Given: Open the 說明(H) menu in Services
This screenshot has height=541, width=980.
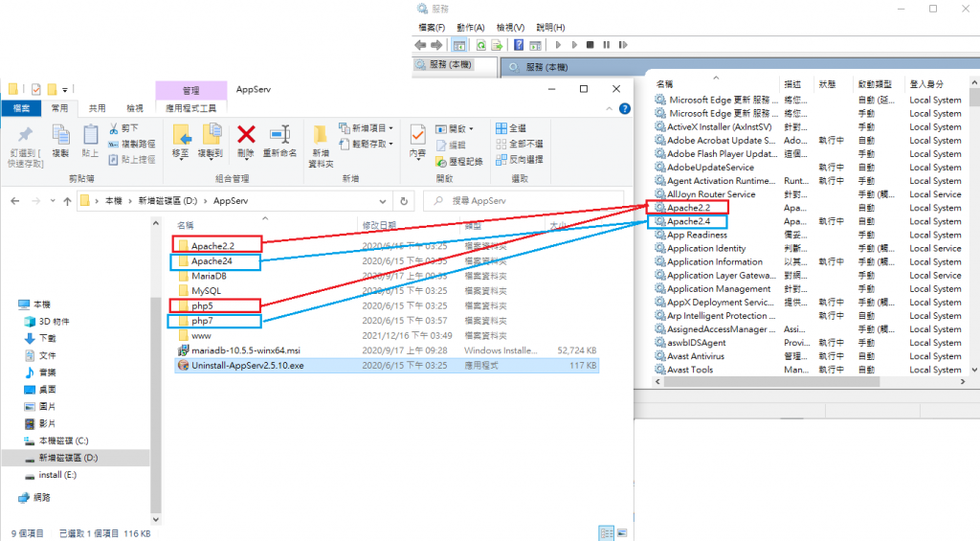Looking at the screenshot, I should (550, 28).
